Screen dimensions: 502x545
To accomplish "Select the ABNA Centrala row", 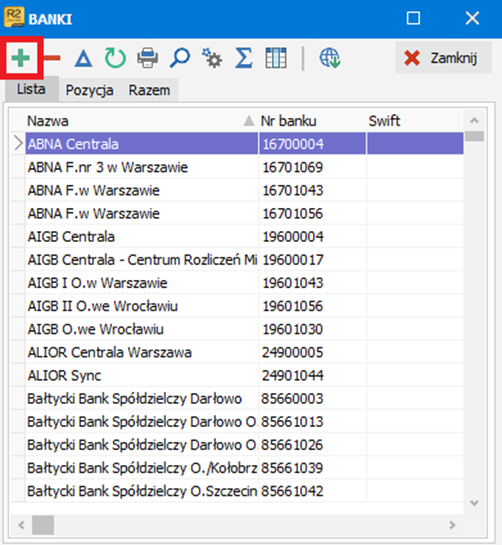I will 244,144.
